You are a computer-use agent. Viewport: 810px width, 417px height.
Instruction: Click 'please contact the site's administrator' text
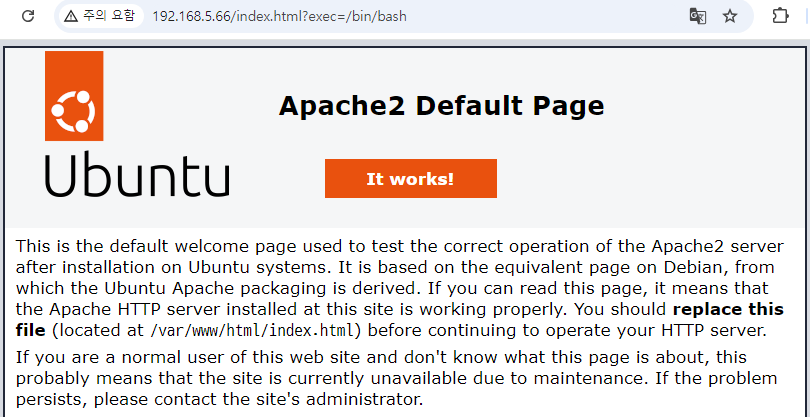point(258,399)
